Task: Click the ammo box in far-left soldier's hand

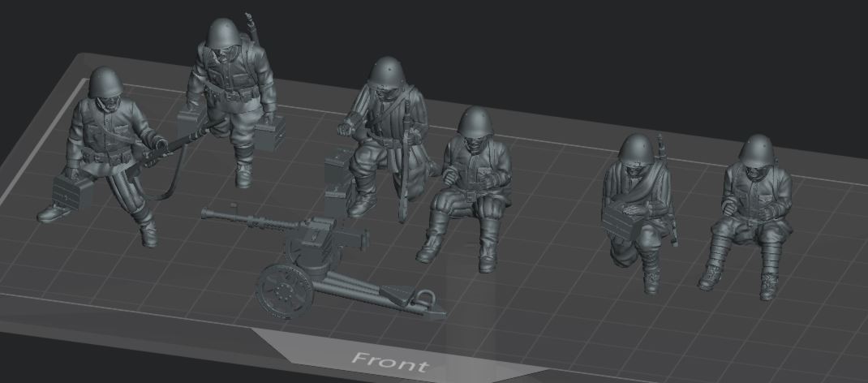Action: (x=71, y=191)
